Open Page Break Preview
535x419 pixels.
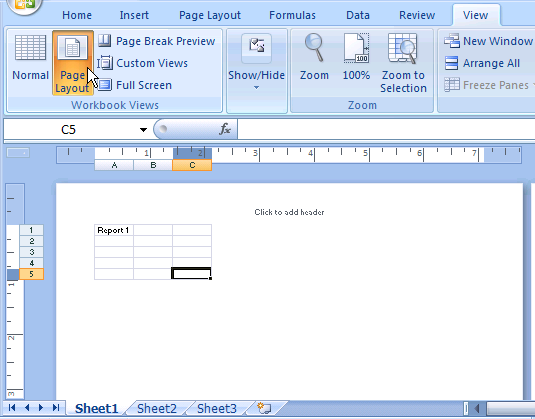(157, 41)
